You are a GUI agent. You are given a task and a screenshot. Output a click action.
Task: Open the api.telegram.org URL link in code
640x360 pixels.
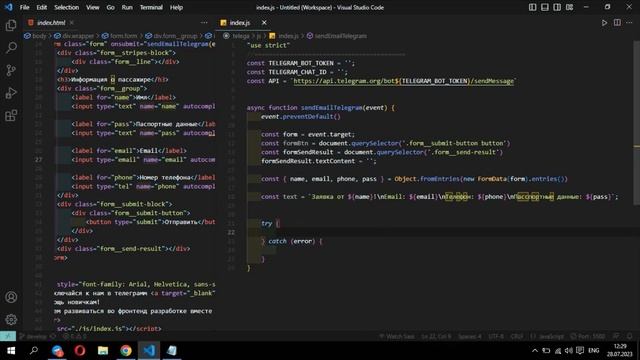pyautogui.click(x=404, y=81)
